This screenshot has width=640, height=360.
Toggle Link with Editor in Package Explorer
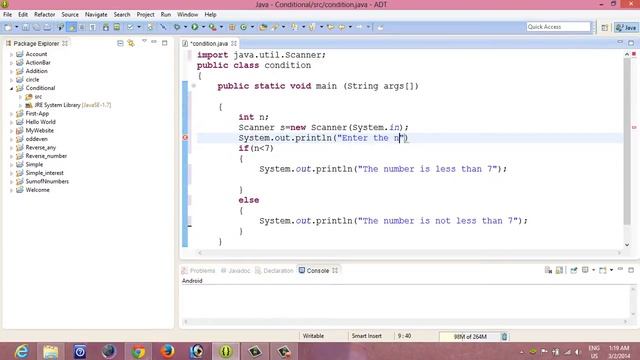pos(131,43)
